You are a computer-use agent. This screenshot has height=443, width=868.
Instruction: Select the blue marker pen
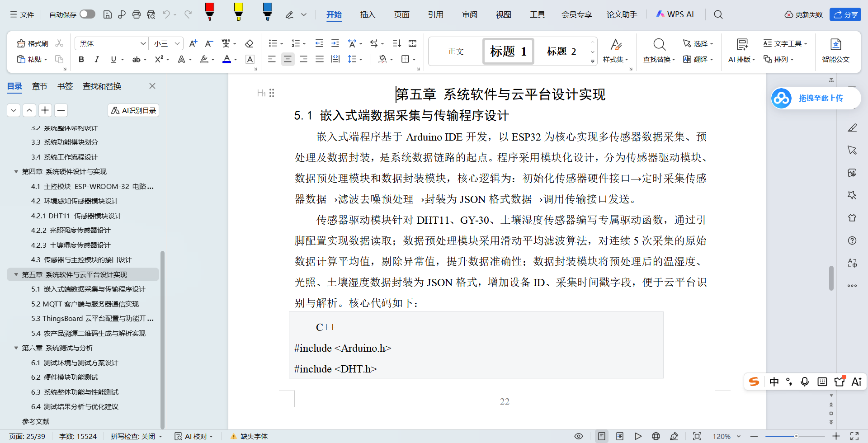(267, 12)
